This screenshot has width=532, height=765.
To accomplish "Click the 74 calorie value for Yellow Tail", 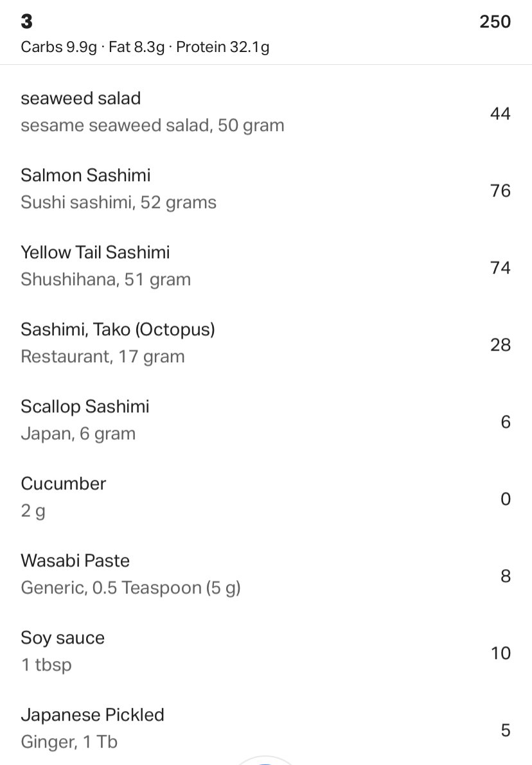I will 501,268.
